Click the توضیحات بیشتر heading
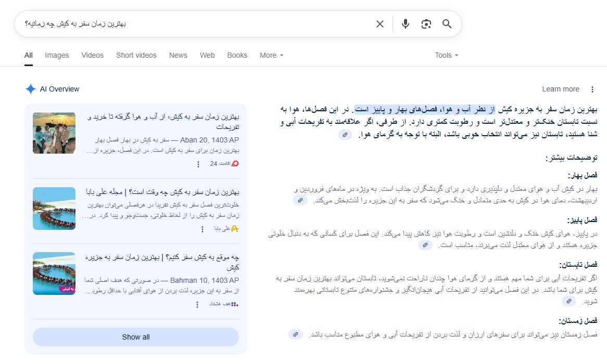Image resolution: width=607 pixels, height=364 pixels. 572,158
